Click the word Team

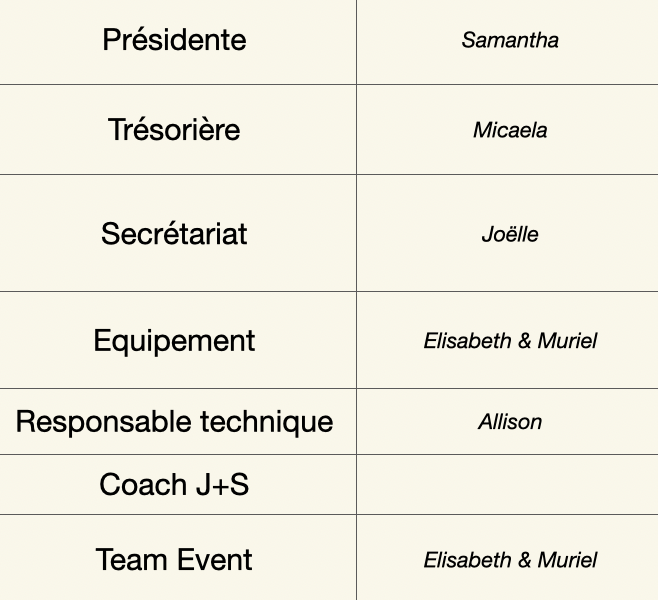pos(133,560)
